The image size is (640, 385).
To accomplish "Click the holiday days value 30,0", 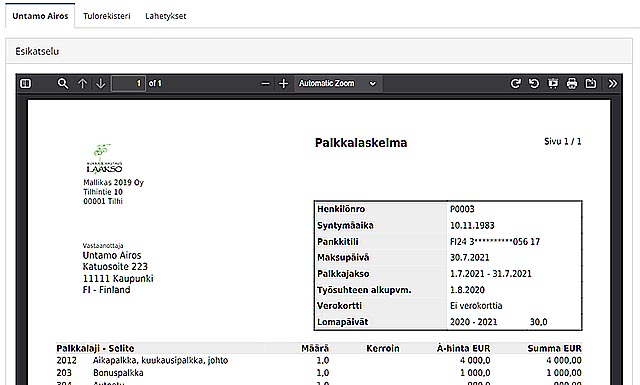I will [x=538, y=322].
